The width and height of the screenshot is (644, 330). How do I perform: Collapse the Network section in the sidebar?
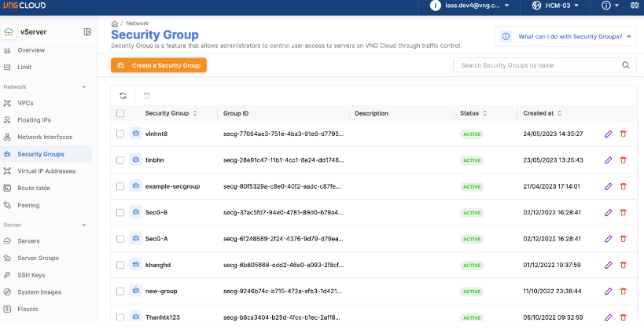coord(83,86)
